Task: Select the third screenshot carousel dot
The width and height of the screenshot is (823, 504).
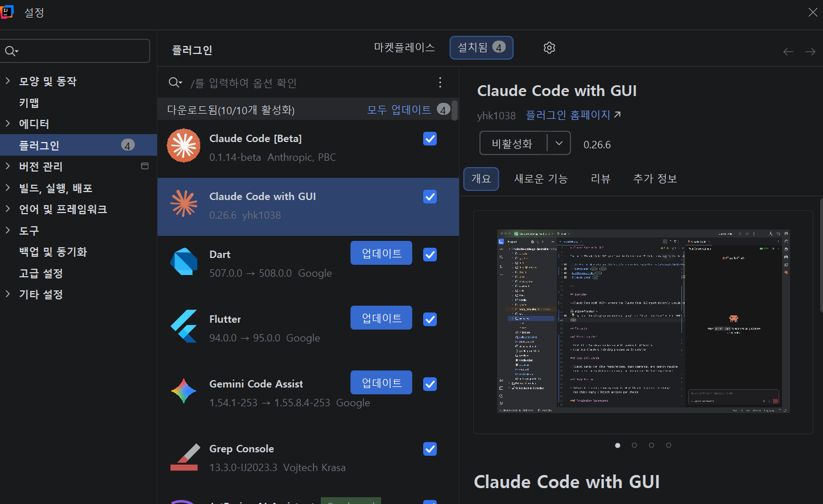Action: pos(652,445)
